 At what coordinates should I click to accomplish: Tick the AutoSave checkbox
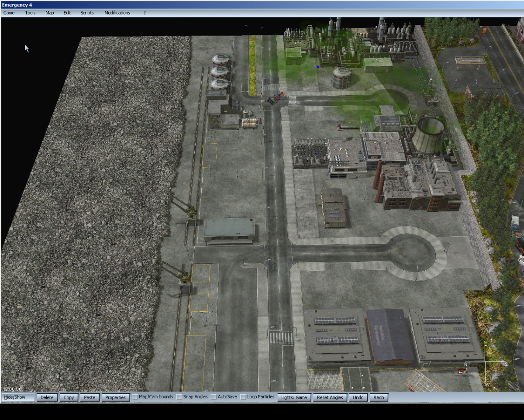(x=214, y=397)
